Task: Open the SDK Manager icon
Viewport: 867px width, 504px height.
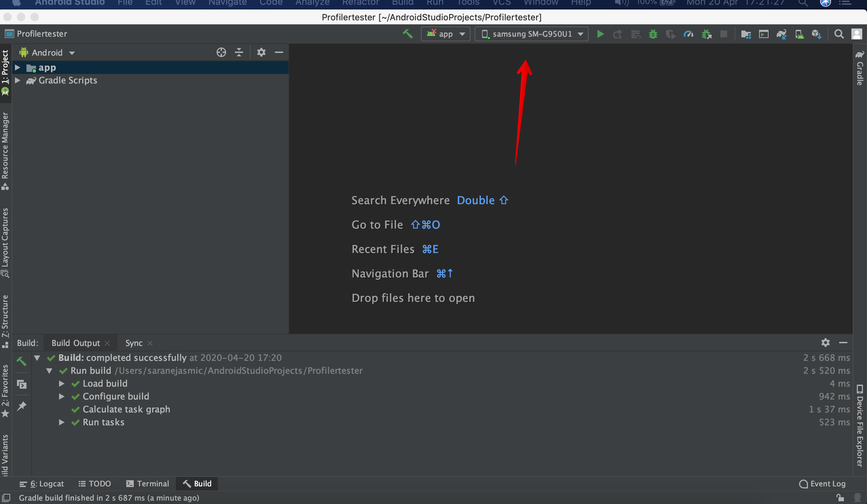Action: (x=816, y=34)
